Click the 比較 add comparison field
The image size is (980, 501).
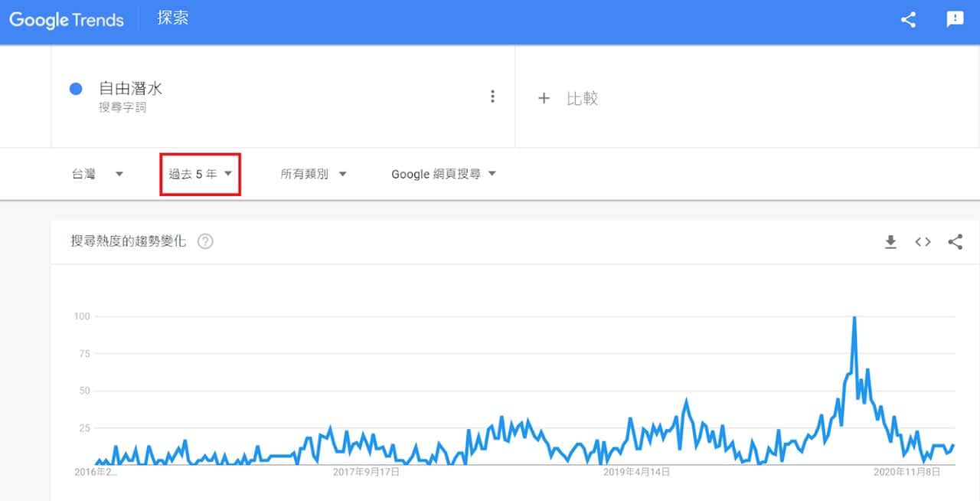click(582, 98)
